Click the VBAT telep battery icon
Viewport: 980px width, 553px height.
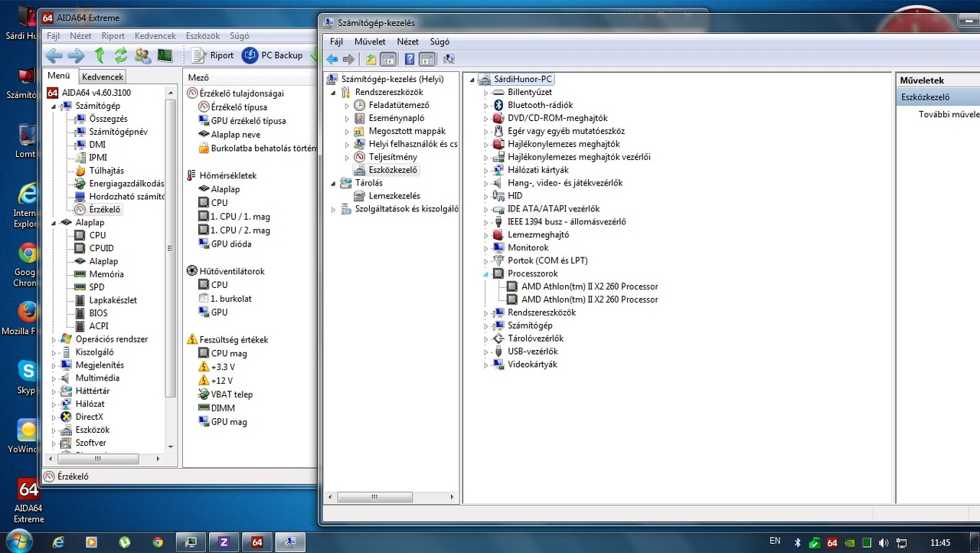coord(204,394)
